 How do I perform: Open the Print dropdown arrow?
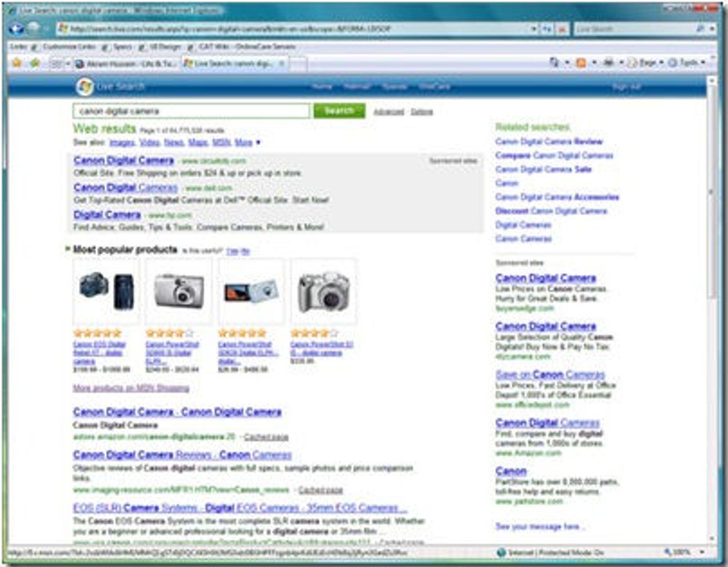tap(622, 63)
